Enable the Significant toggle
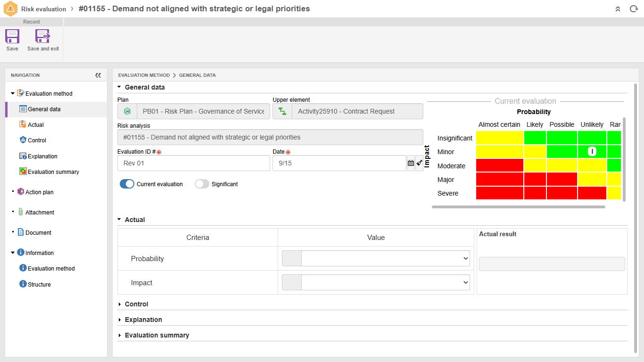644x362 pixels. pyautogui.click(x=202, y=184)
